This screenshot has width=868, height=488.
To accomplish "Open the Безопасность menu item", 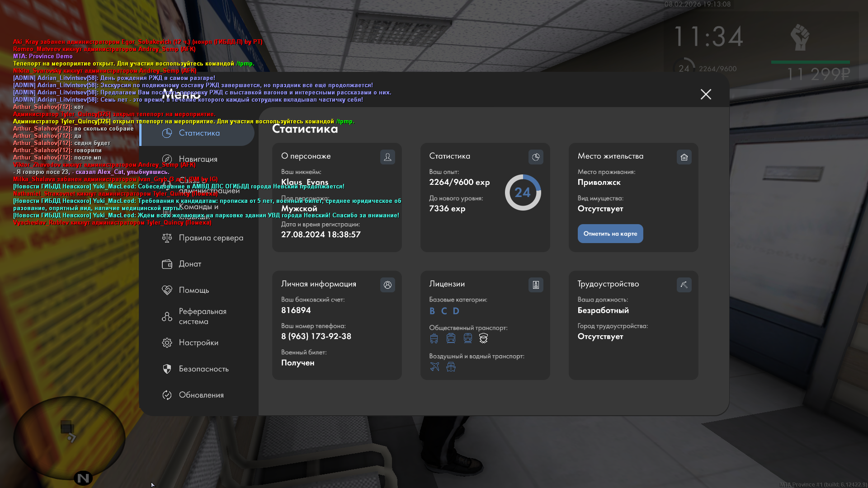I will pyautogui.click(x=203, y=369).
